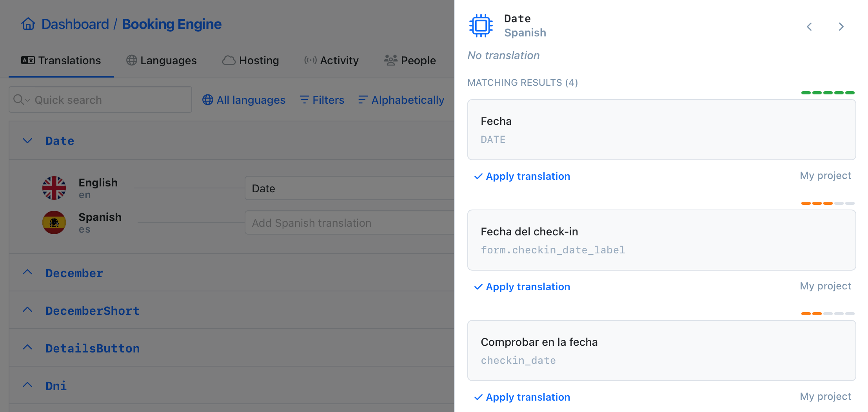This screenshot has width=868, height=412.
Task: Switch to the Activity tab
Action: pyautogui.click(x=331, y=60)
